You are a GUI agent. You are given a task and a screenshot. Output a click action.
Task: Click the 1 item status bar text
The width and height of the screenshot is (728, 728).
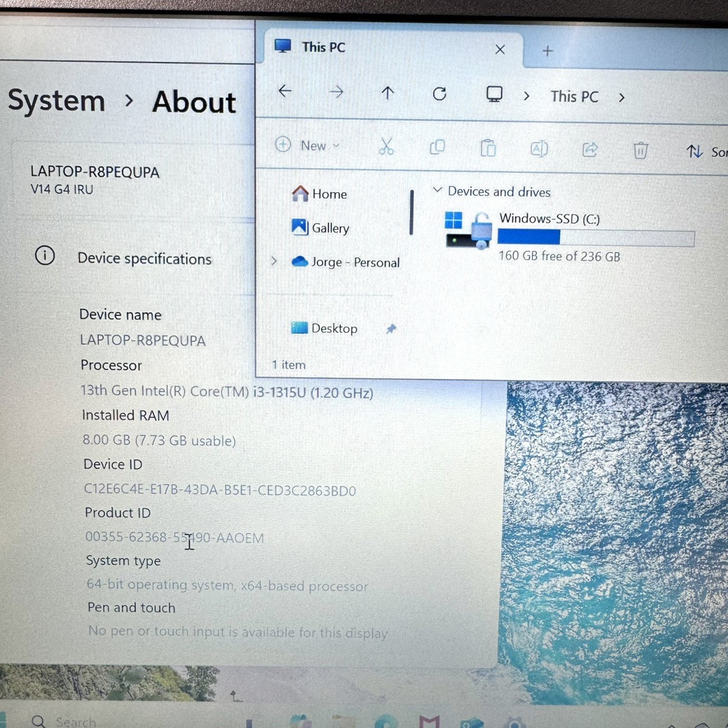pyautogui.click(x=289, y=365)
